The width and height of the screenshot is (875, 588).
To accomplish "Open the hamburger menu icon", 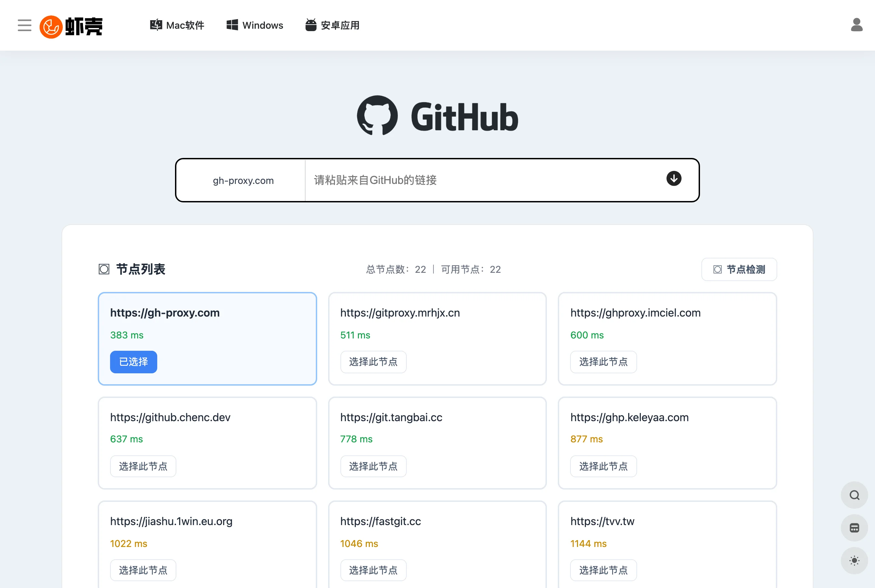I will tap(24, 26).
